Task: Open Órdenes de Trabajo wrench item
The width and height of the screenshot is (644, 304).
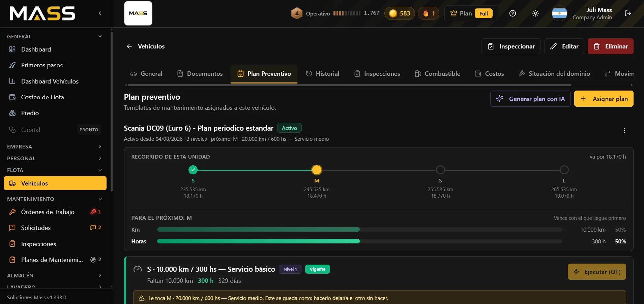Action: coord(55,212)
